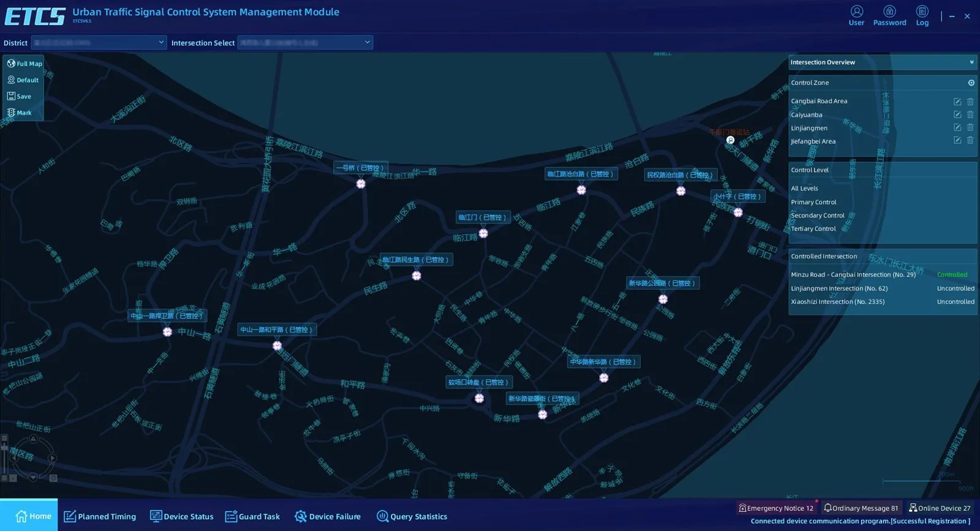Select Xiaoshizi Intersection (No. 2335) row
Image resolution: width=980 pixels, height=531 pixels.
883,302
